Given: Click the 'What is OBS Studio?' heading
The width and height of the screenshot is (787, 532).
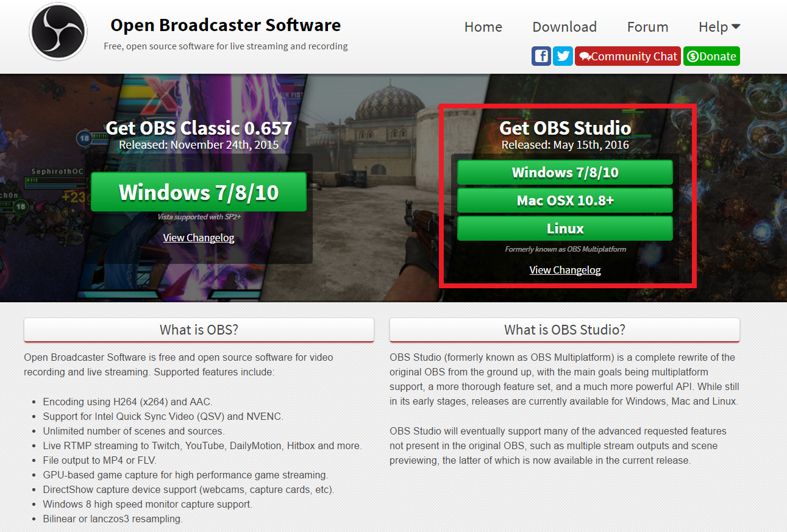Looking at the screenshot, I should (564, 330).
